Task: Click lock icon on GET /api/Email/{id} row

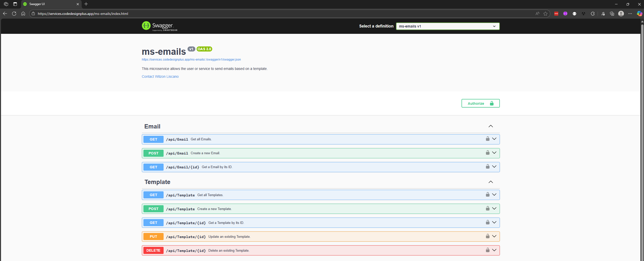Action: (x=487, y=167)
